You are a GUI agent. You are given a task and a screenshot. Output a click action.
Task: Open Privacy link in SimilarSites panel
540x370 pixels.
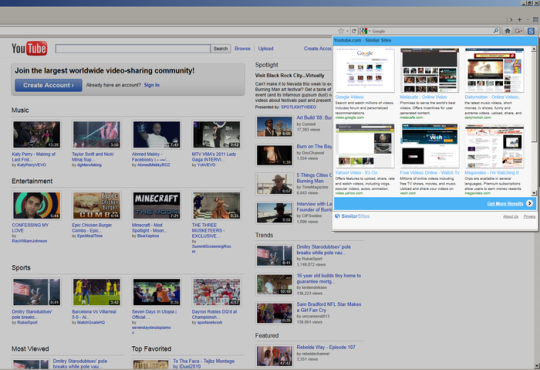[x=529, y=217]
